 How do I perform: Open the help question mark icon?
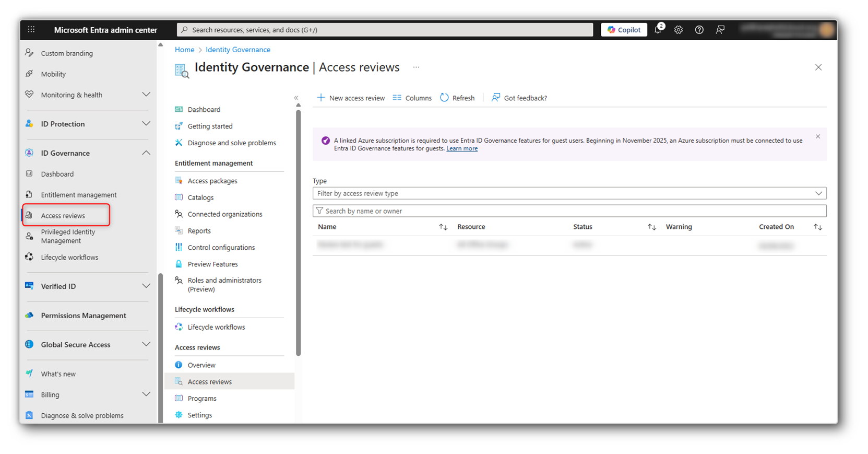(699, 30)
